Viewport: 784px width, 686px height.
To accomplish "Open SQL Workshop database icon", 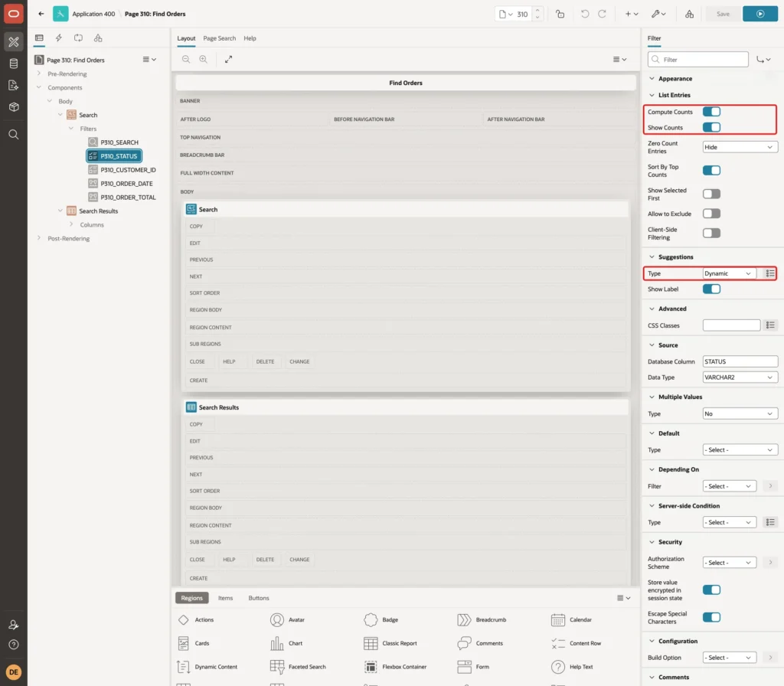I will click(14, 64).
